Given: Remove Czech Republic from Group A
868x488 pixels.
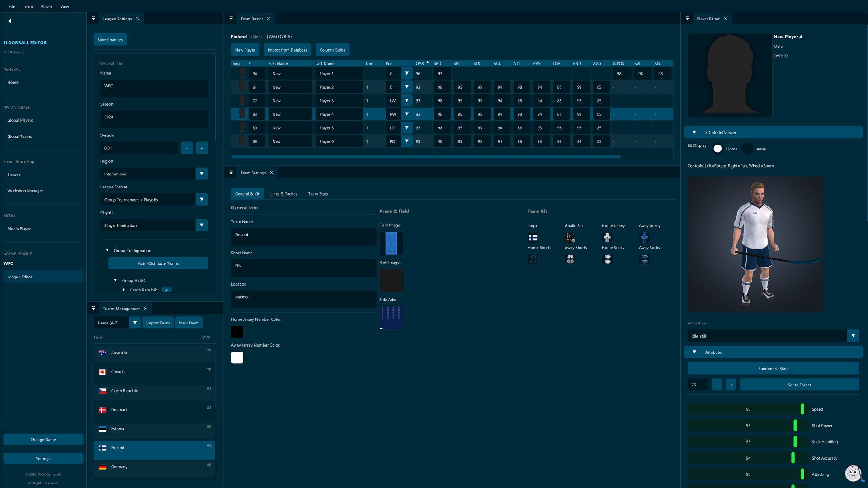Looking at the screenshot, I should click(166, 290).
